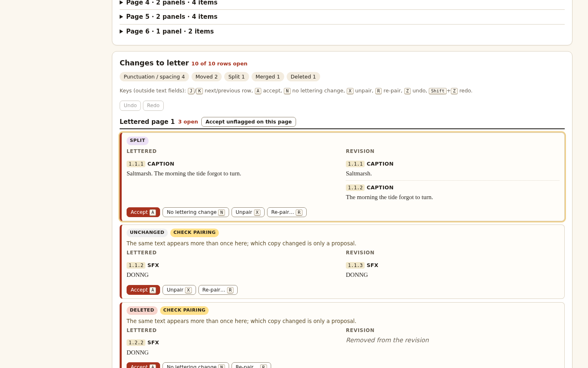Select the Deleted 1 filter chip
Image resolution: width=588 pixels, height=368 pixels.
(x=303, y=77)
